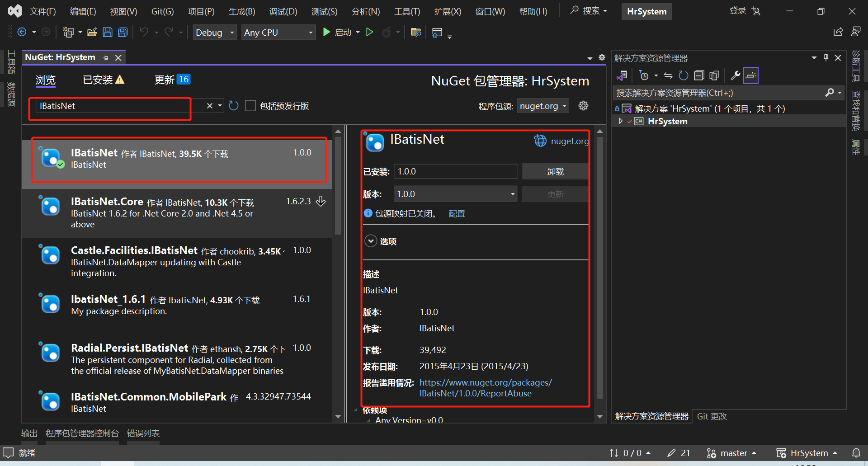Image resolution: width=868 pixels, height=466 pixels.
Task: Click the 'Save All' icon on the toolbar
Action: pyautogui.click(x=122, y=32)
